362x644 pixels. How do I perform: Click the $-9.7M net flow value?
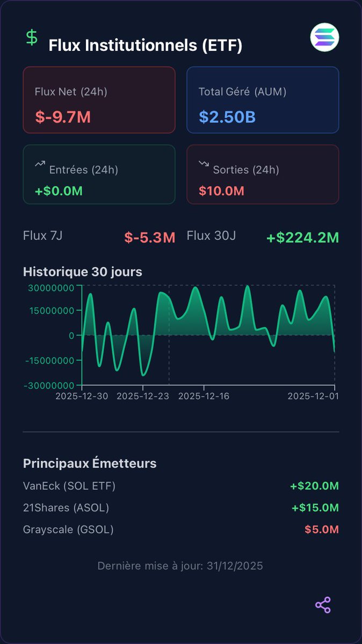pyautogui.click(x=63, y=116)
